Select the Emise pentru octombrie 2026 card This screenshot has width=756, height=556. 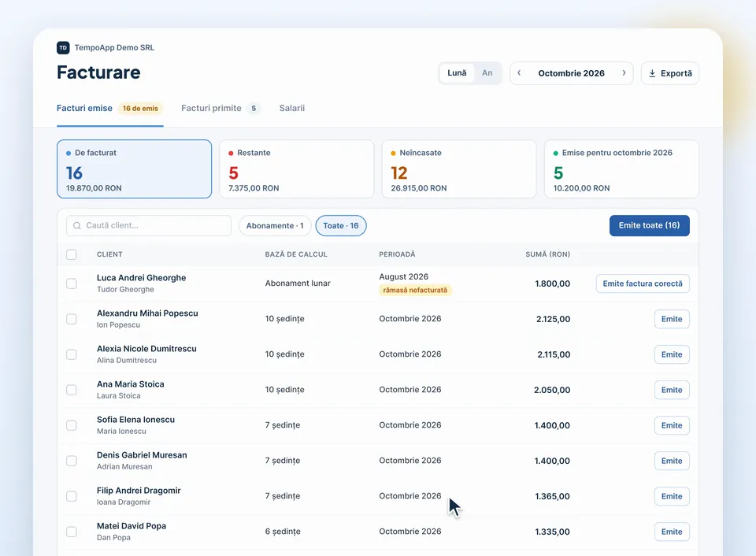pyautogui.click(x=621, y=169)
